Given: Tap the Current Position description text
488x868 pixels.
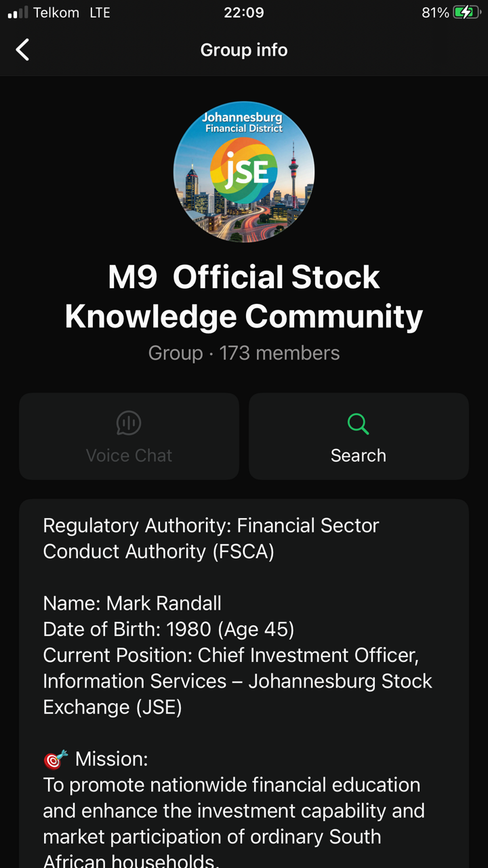Looking at the screenshot, I should 237,681.
